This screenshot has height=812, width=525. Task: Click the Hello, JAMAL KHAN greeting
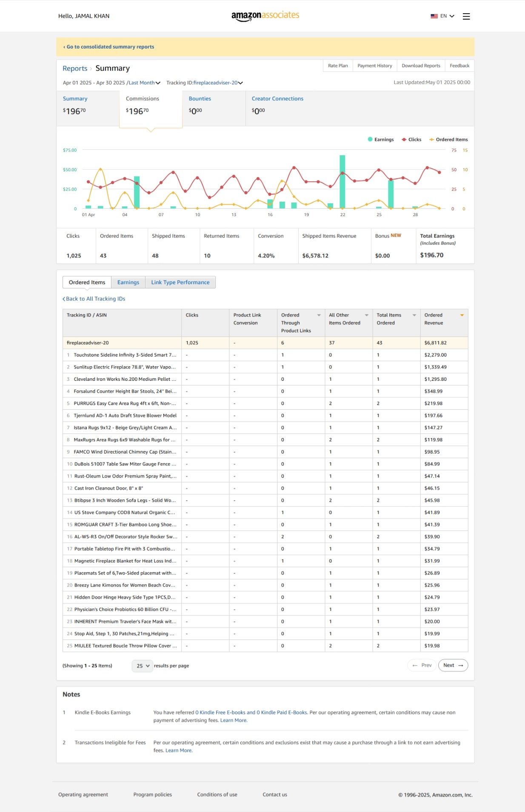[x=84, y=16]
